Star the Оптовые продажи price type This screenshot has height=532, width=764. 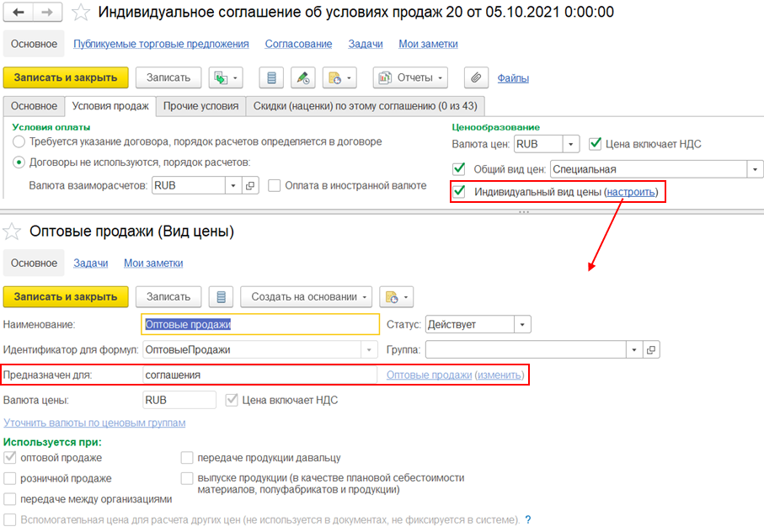(x=13, y=231)
